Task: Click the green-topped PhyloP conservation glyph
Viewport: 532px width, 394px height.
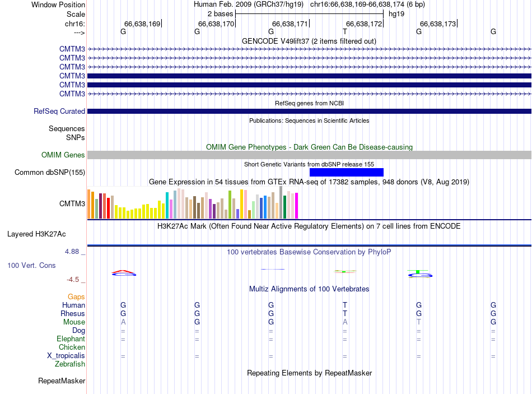Action: coord(419,274)
